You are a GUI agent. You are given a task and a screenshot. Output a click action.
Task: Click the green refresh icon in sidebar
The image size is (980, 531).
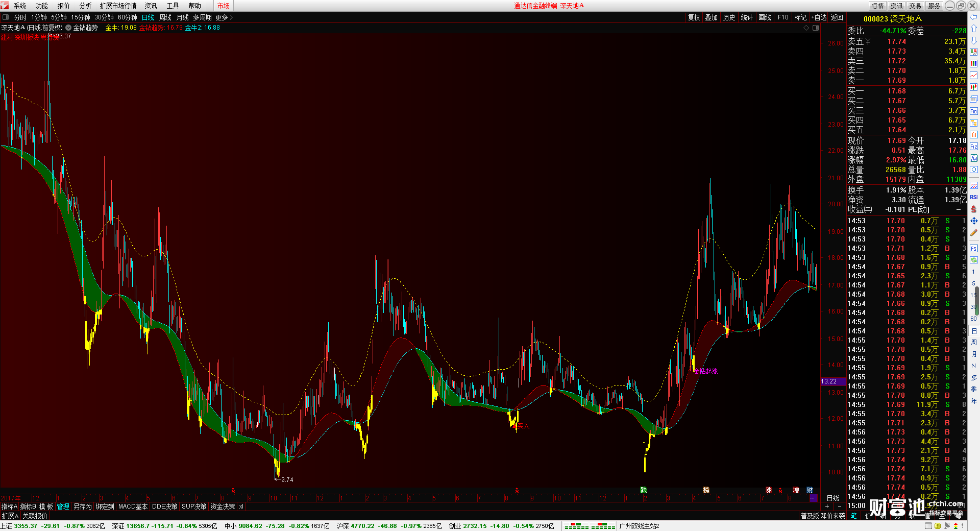tap(974, 260)
